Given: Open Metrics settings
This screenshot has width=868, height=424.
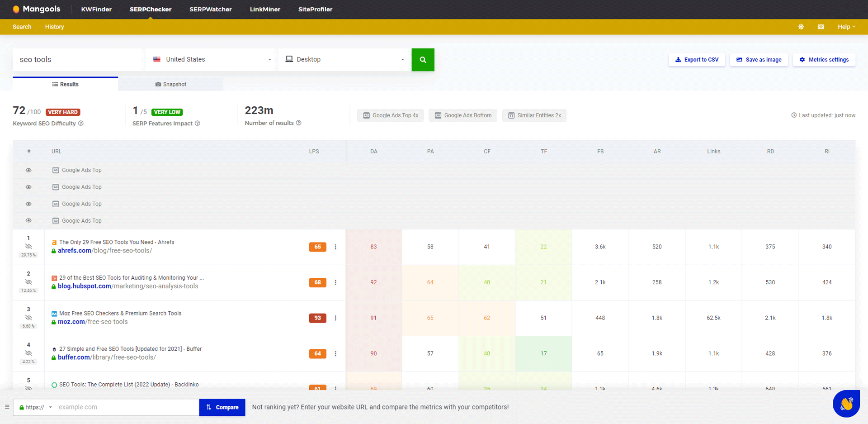Looking at the screenshot, I should click(x=824, y=60).
